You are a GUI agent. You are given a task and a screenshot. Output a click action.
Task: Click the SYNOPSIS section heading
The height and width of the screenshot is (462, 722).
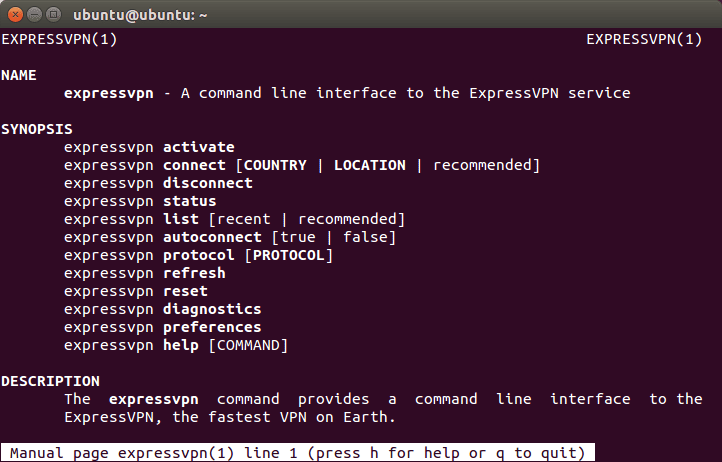[x=36, y=129]
